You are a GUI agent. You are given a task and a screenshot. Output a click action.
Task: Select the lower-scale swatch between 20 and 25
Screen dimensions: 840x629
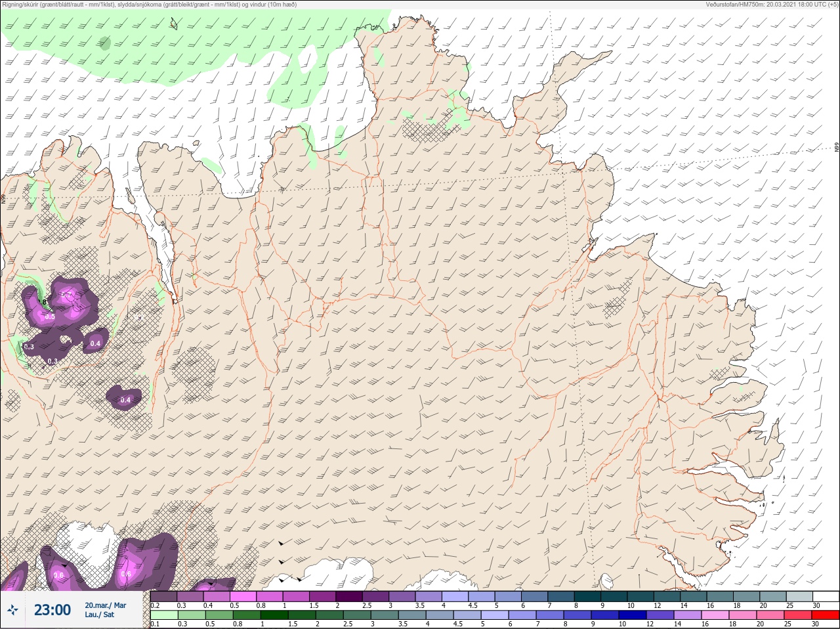pos(770,615)
